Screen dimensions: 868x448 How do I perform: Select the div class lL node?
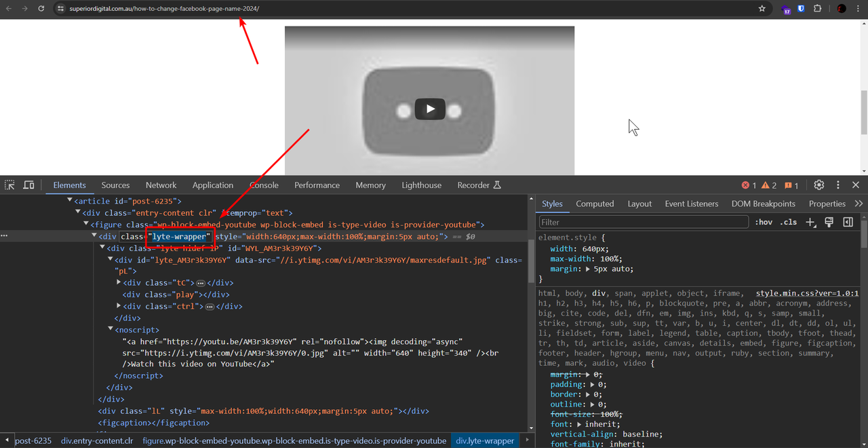263,411
